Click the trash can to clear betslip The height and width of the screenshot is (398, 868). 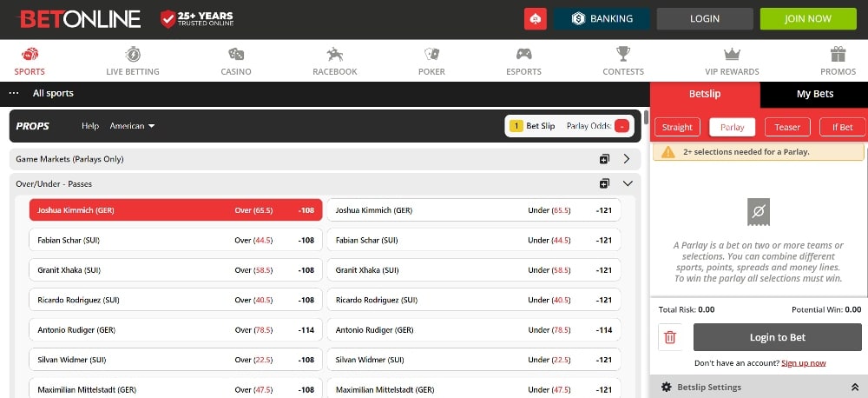670,337
